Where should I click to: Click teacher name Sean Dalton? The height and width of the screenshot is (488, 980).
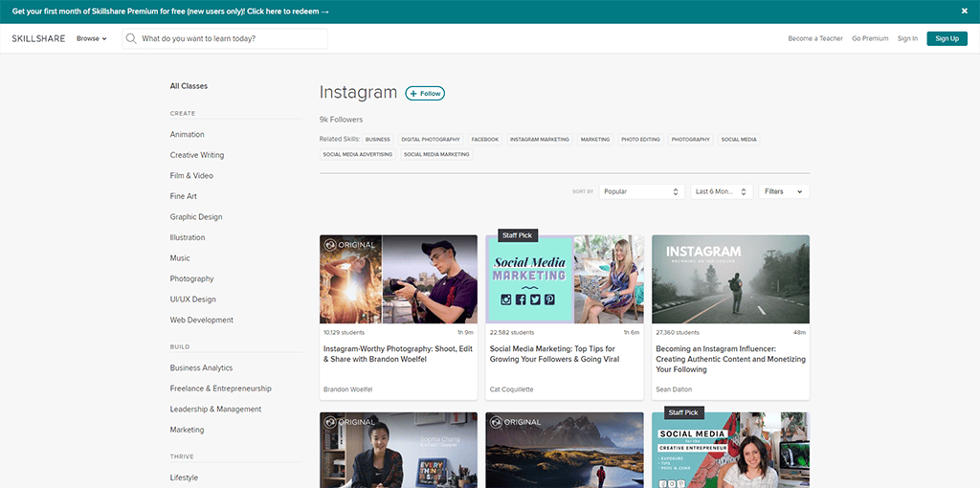pyautogui.click(x=672, y=389)
